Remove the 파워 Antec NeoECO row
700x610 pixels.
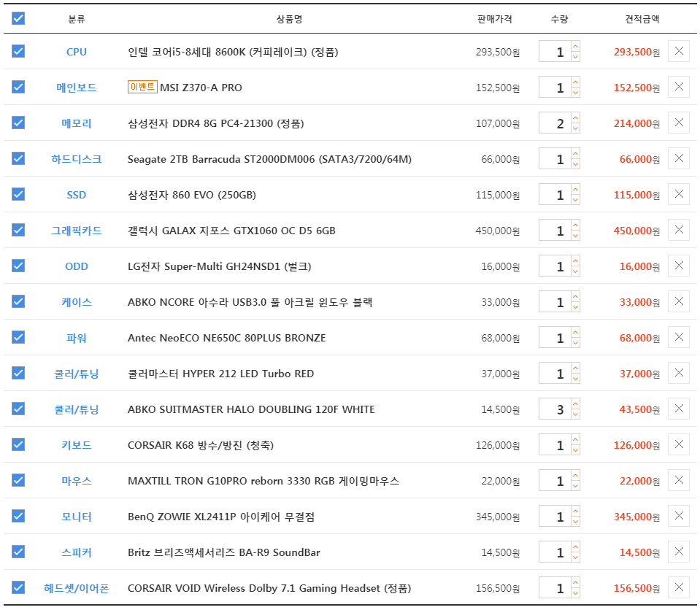click(x=679, y=337)
